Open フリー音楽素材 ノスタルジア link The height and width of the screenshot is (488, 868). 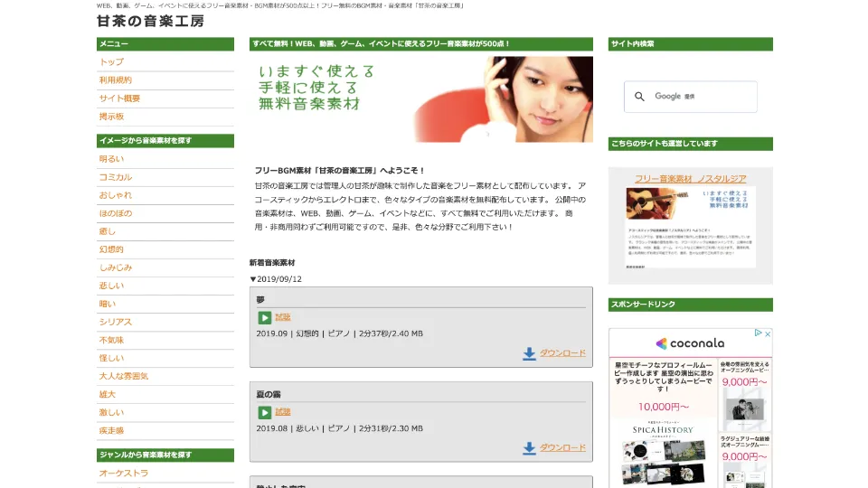tap(690, 179)
